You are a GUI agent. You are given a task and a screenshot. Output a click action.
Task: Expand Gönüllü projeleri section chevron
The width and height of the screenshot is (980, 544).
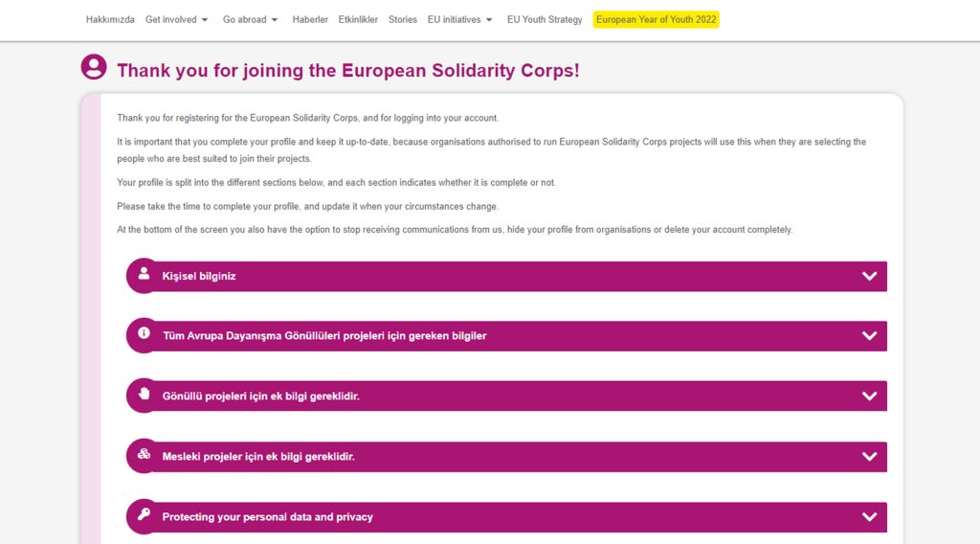869,396
